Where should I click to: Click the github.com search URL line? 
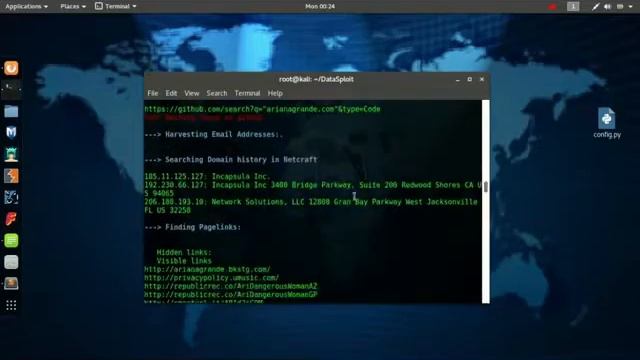pyautogui.click(x=262, y=109)
